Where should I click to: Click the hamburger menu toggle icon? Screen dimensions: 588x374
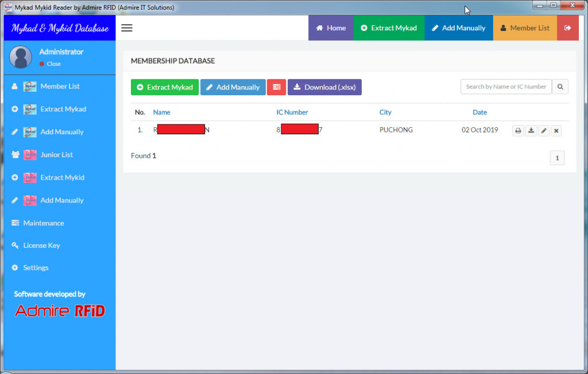(127, 28)
